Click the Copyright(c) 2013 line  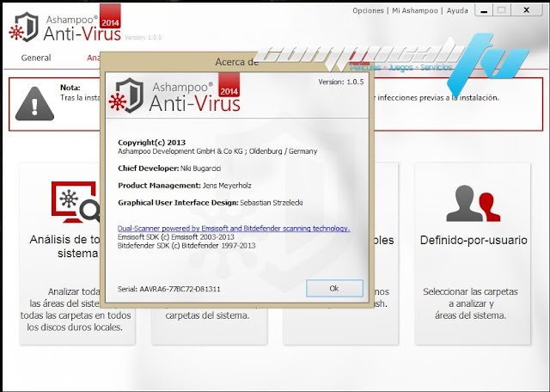click(x=151, y=143)
